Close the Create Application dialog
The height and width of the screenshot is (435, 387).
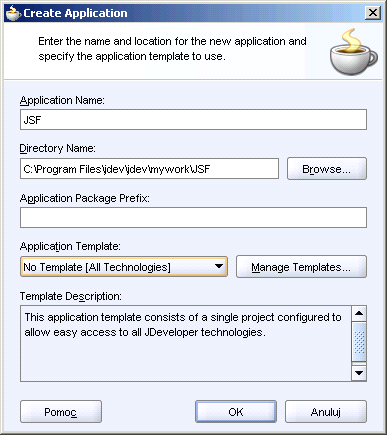click(x=373, y=13)
